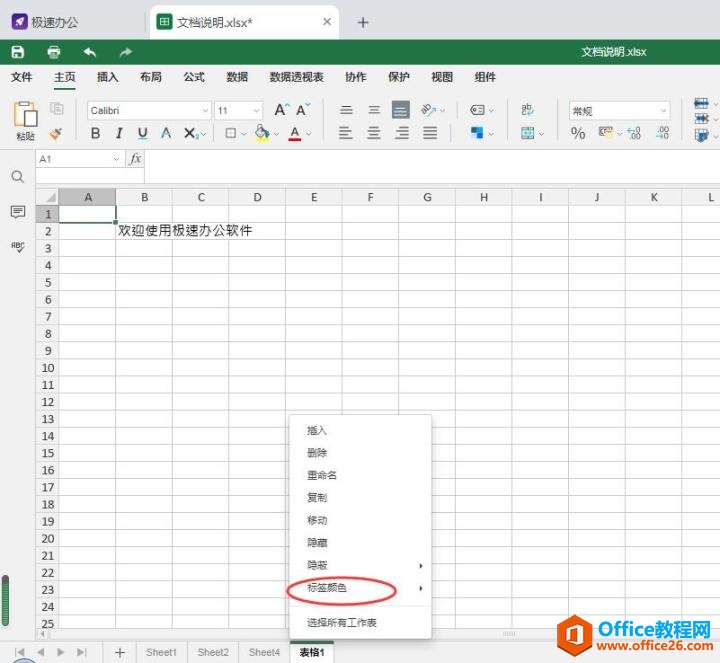720x663 pixels.
Task: Align text to middle of cell
Action: click(x=374, y=110)
